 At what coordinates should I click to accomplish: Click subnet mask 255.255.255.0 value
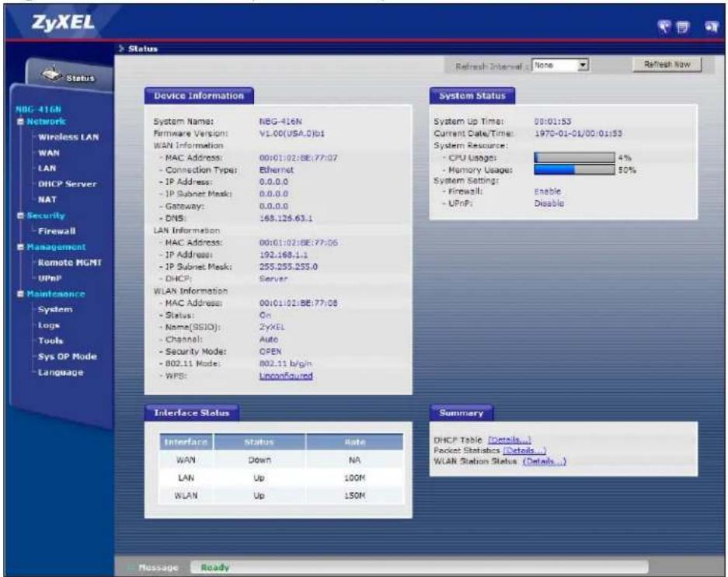click(288, 267)
